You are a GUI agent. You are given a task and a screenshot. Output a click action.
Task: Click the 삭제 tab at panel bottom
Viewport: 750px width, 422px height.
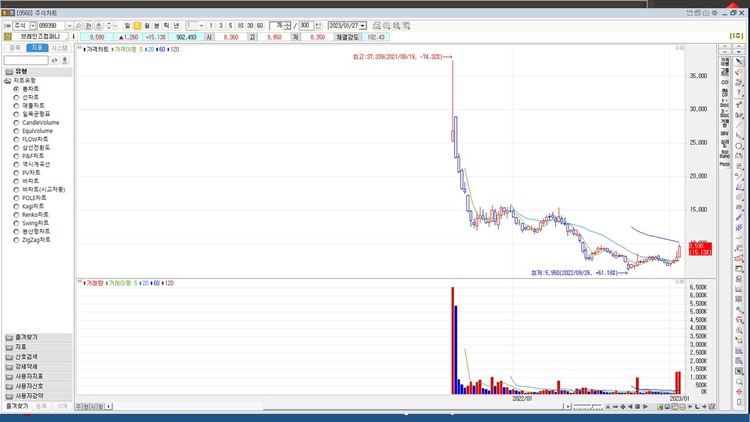(62, 406)
